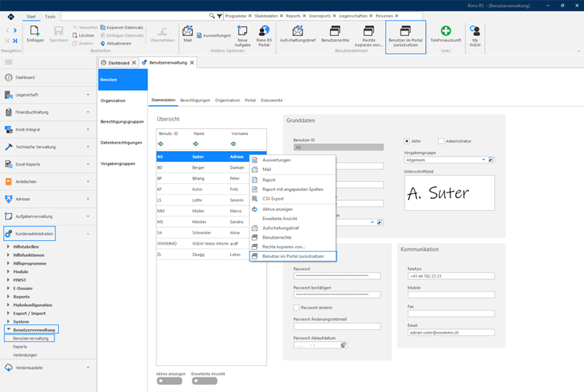Screen dimensions: 584x392
Task: Collapse Benutzerverwaltung tree node
Action: pos(8,329)
